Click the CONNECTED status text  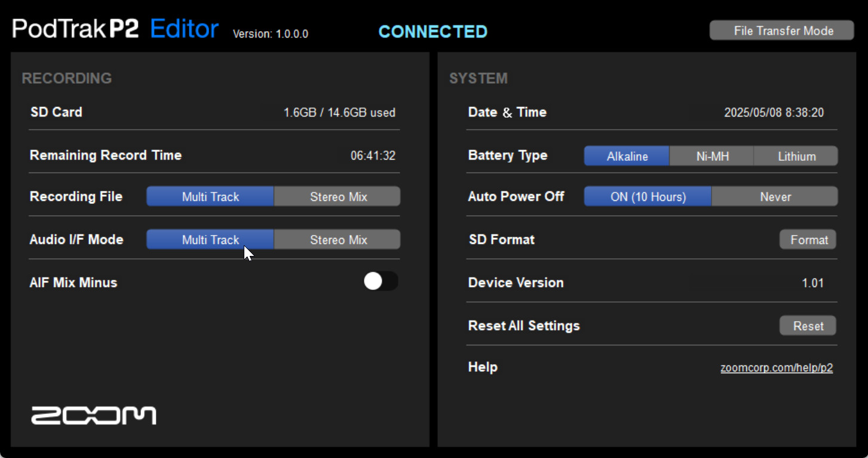433,32
